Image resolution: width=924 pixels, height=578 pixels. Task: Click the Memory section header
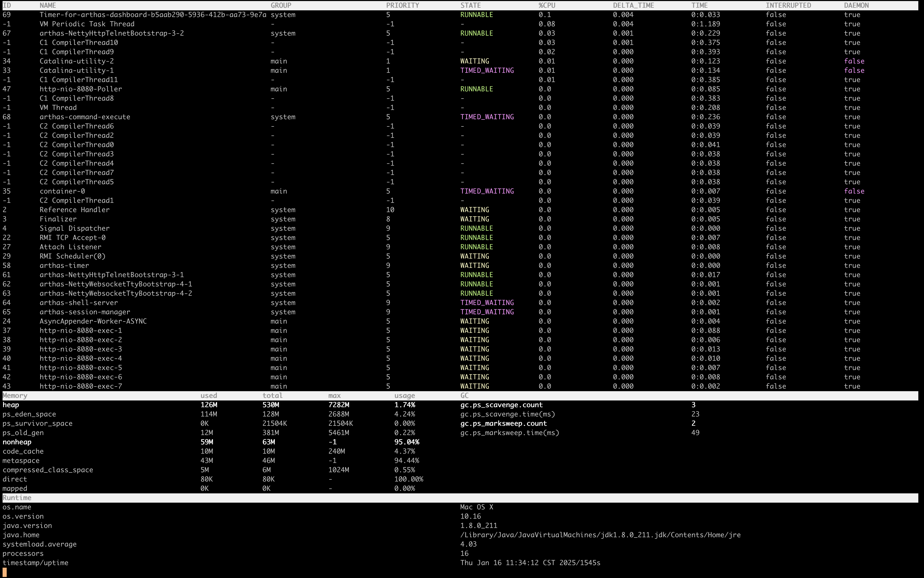tap(15, 396)
